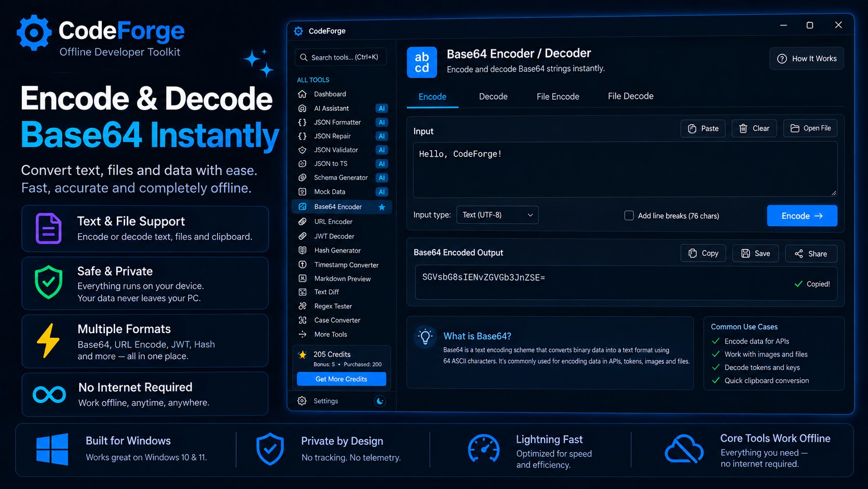Screen dimensions: 868x489
Task: Open URL Encoder link icon
Action: coord(302,221)
